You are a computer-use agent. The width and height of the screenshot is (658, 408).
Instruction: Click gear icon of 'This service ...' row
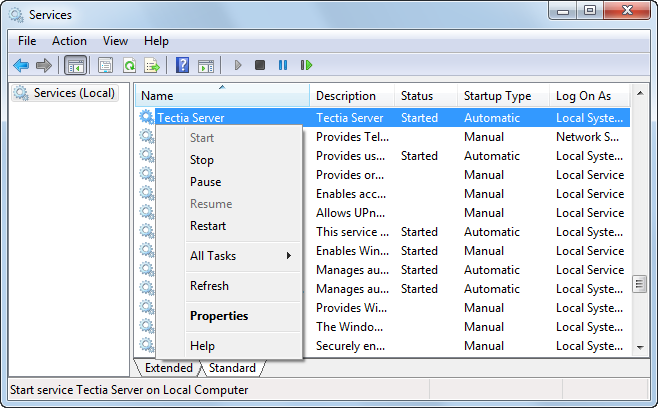pyautogui.click(x=146, y=231)
